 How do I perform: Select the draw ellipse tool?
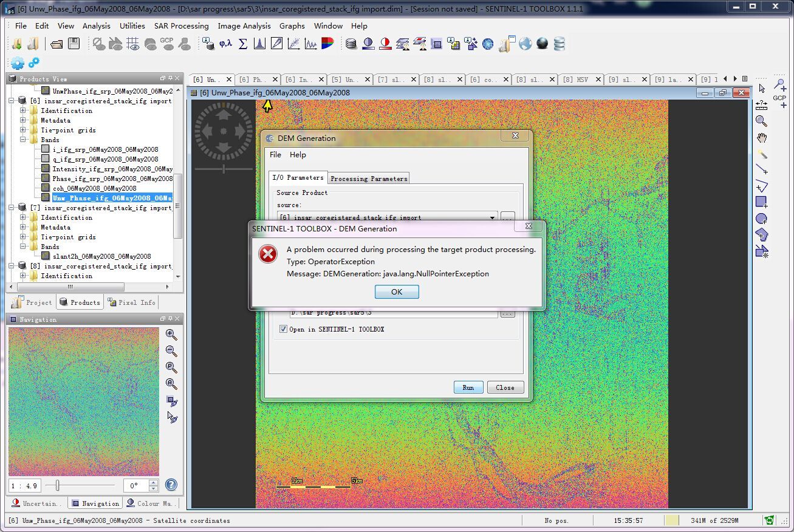(761, 219)
